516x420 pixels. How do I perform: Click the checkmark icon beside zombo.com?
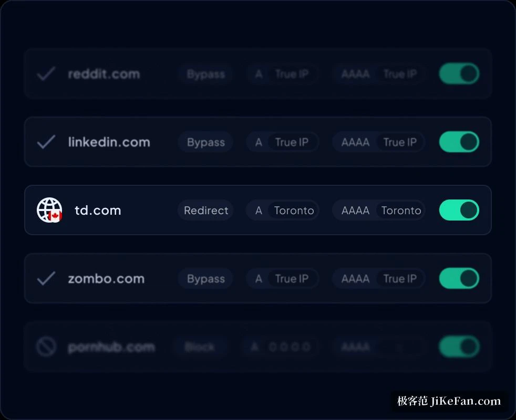coord(46,279)
